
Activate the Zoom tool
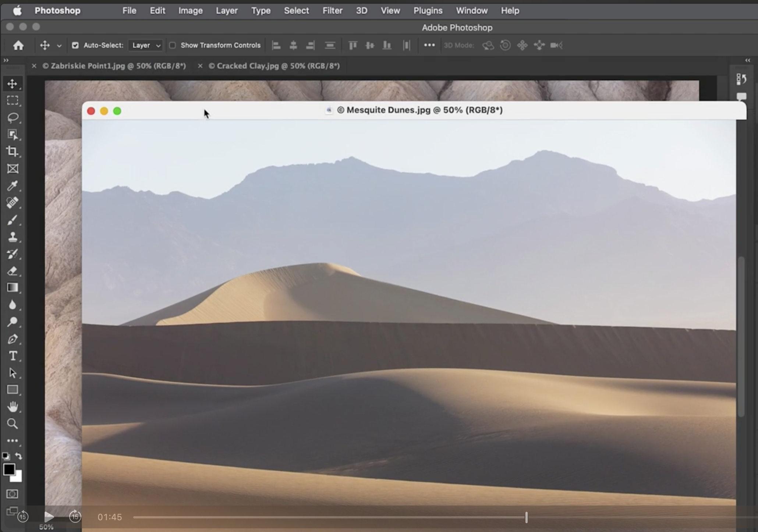[x=13, y=424]
